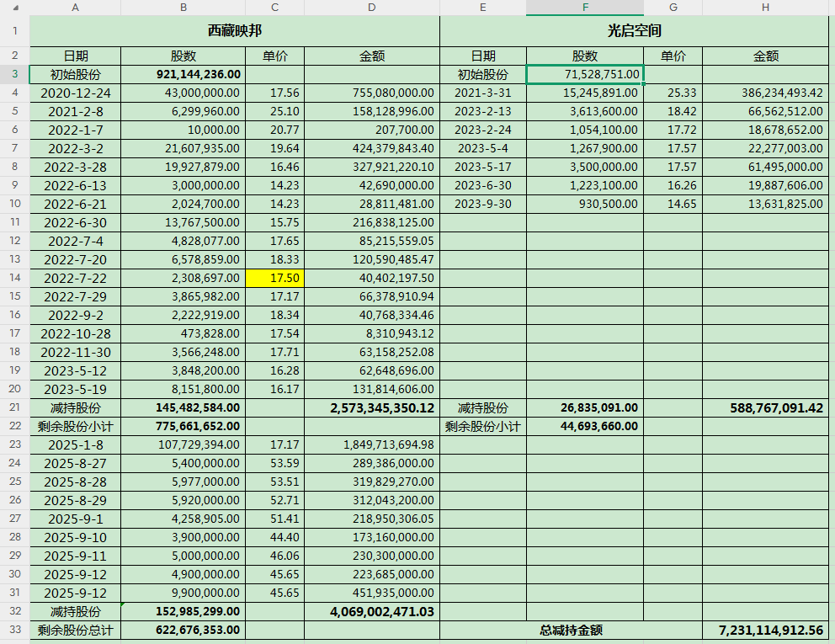Viewport: 835px width, 644px height.
Task: Select cell with value 921,144,236.00
Action: pyautogui.click(x=183, y=74)
